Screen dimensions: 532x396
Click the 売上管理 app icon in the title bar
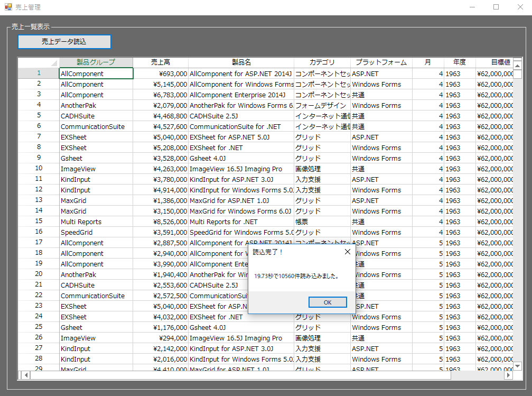click(8, 7)
